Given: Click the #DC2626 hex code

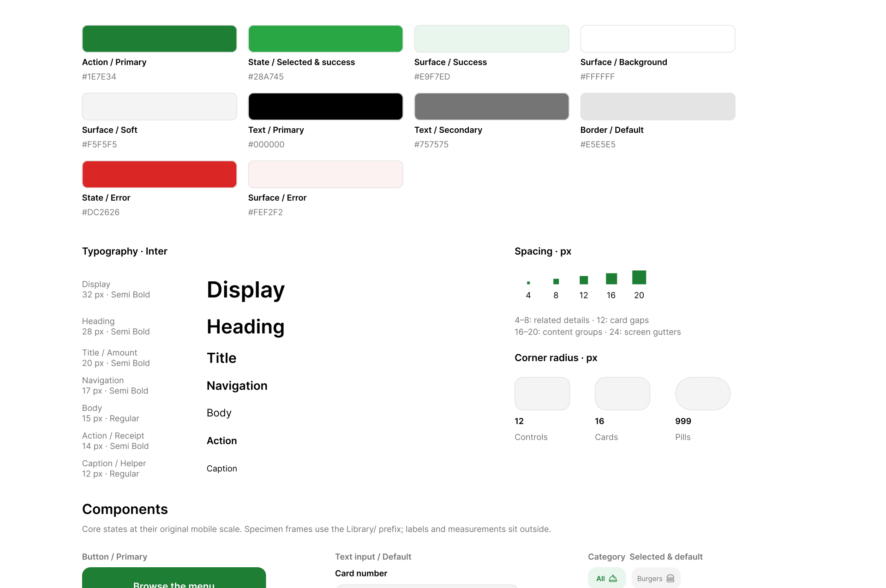Looking at the screenshot, I should point(101,212).
